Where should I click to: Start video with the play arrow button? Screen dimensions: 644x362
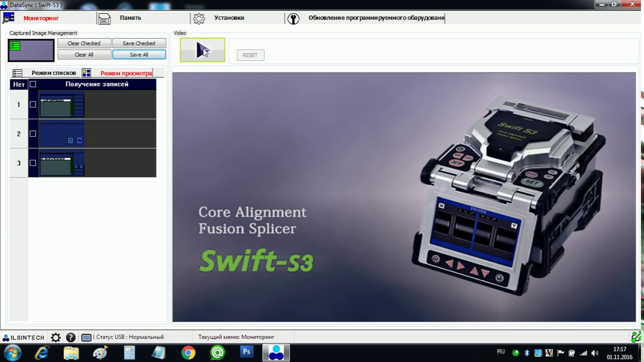click(203, 50)
